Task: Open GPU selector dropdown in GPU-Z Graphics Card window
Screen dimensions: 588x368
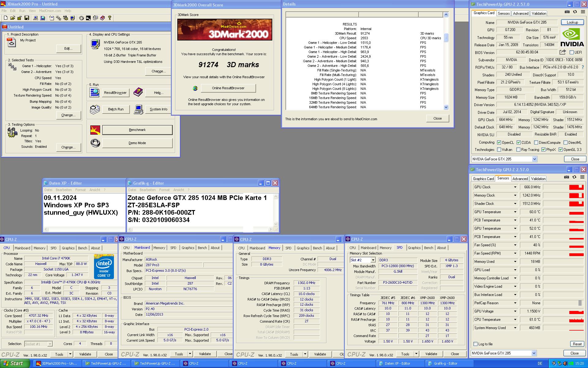Action: [x=534, y=159]
